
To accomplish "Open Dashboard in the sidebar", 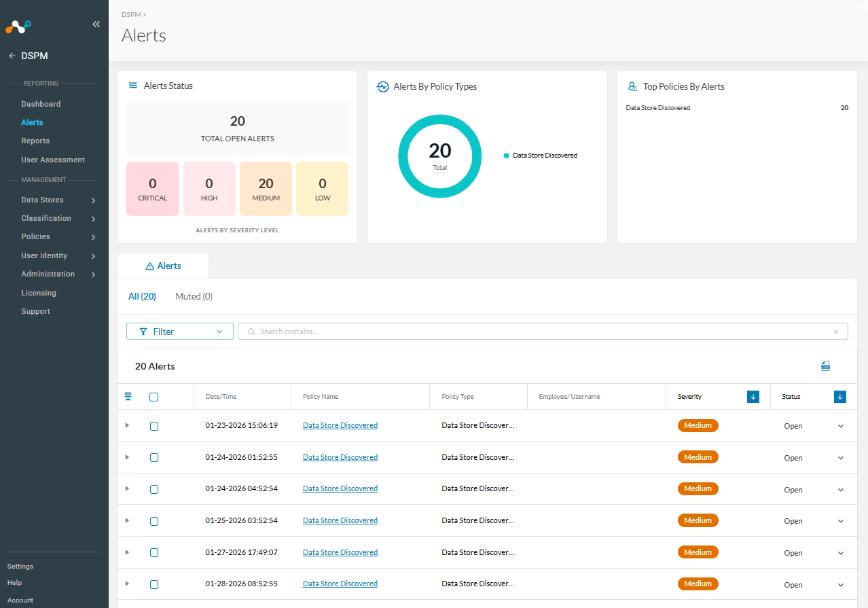I will (x=41, y=104).
